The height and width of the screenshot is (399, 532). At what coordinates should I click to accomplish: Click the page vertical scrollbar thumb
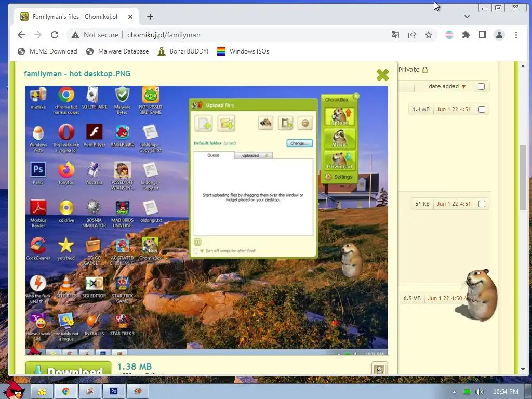[x=523, y=178]
